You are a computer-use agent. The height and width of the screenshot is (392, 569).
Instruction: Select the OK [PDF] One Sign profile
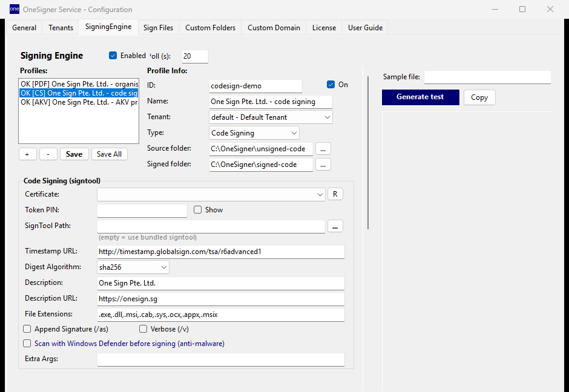tap(79, 84)
